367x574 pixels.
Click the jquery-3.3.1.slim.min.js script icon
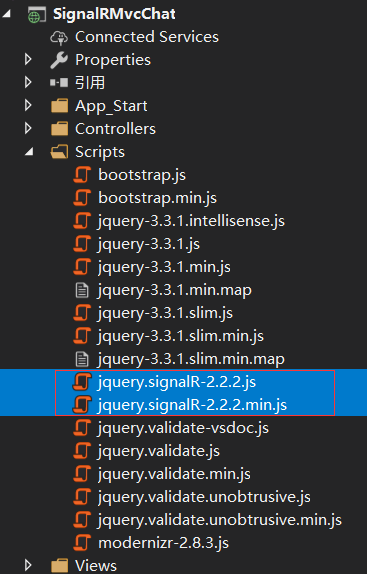pos(82,336)
